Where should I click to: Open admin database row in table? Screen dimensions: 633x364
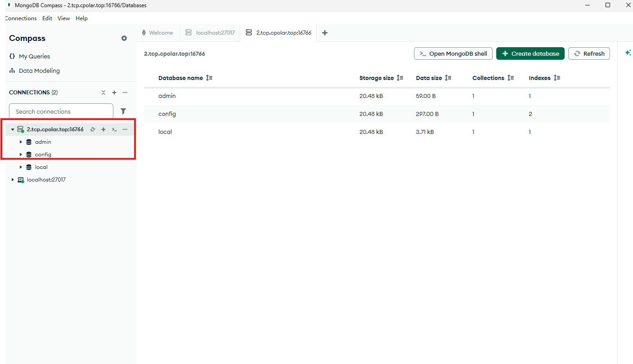coord(377,96)
